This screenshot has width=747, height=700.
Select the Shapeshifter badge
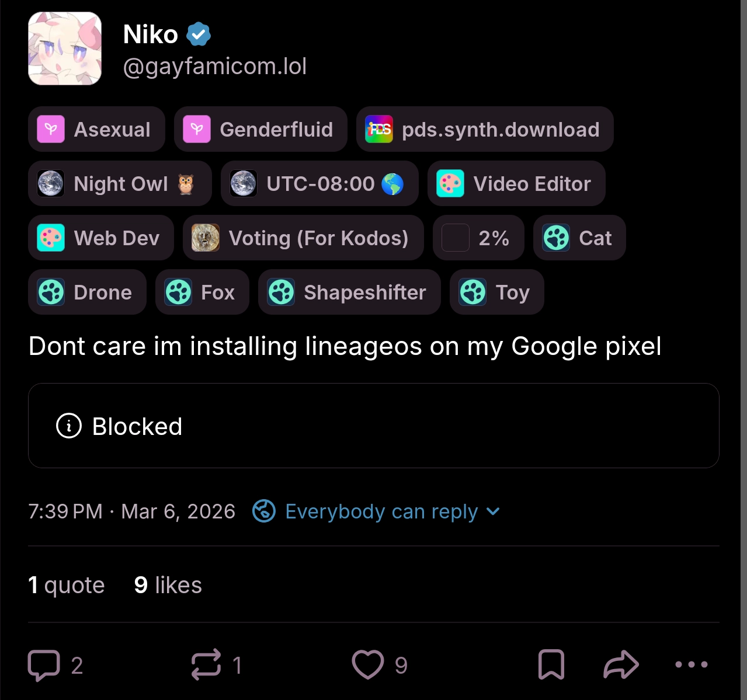tap(349, 292)
